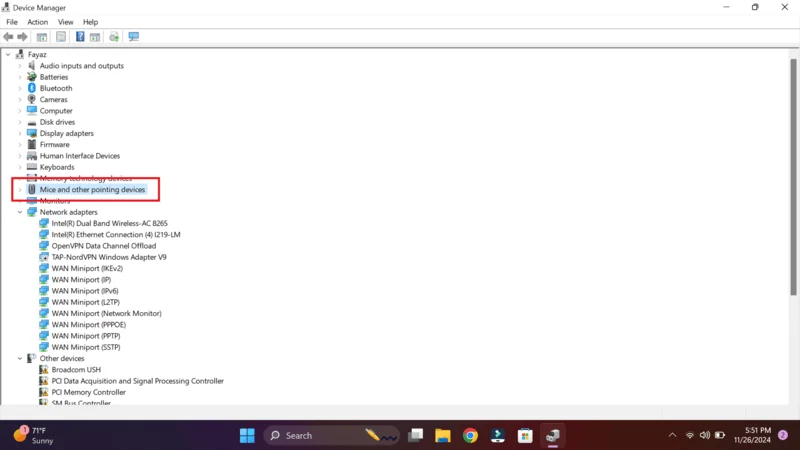Select Intel(R) Dual Band Wireless-AC 8265
This screenshot has width=800, height=450.
109,223
